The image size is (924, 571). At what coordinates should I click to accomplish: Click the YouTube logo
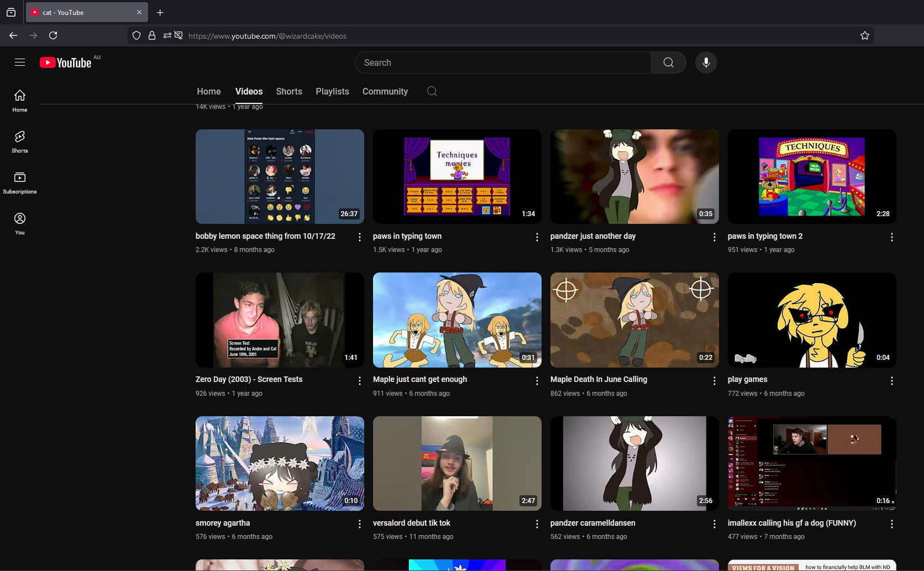click(66, 62)
